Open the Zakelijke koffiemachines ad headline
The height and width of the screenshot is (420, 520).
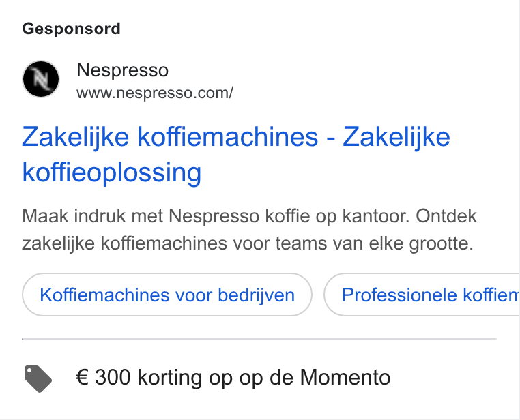tap(236, 154)
